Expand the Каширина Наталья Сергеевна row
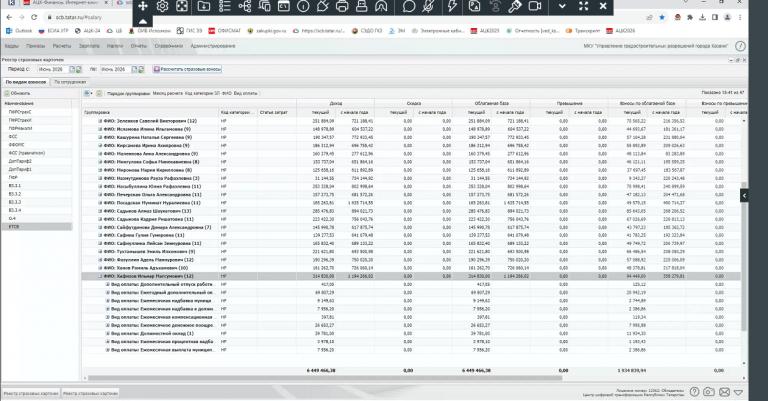Image resolution: width=768 pixels, height=401 pixels. (x=100, y=138)
